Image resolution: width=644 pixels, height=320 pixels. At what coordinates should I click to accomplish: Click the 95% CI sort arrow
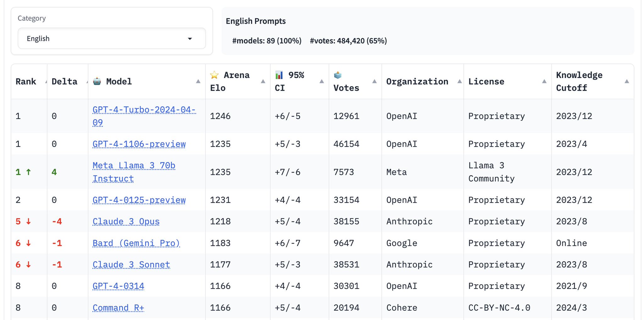pyautogui.click(x=322, y=81)
